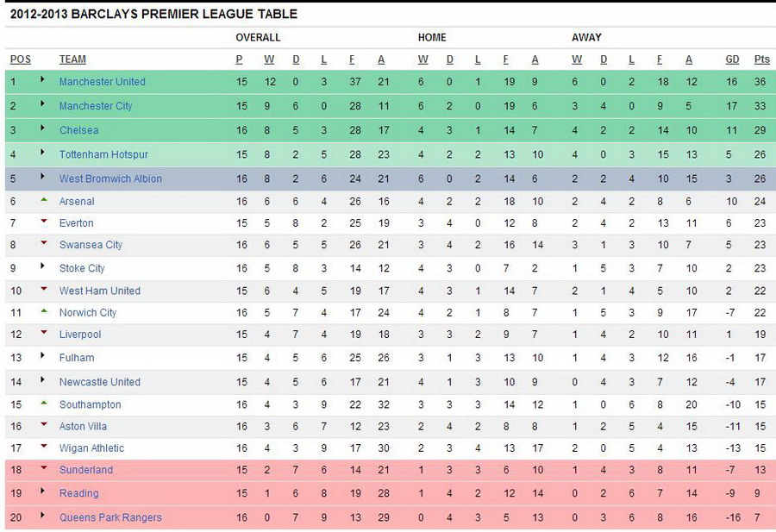Open the Wigan Athletic team link

tap(91, 448)
